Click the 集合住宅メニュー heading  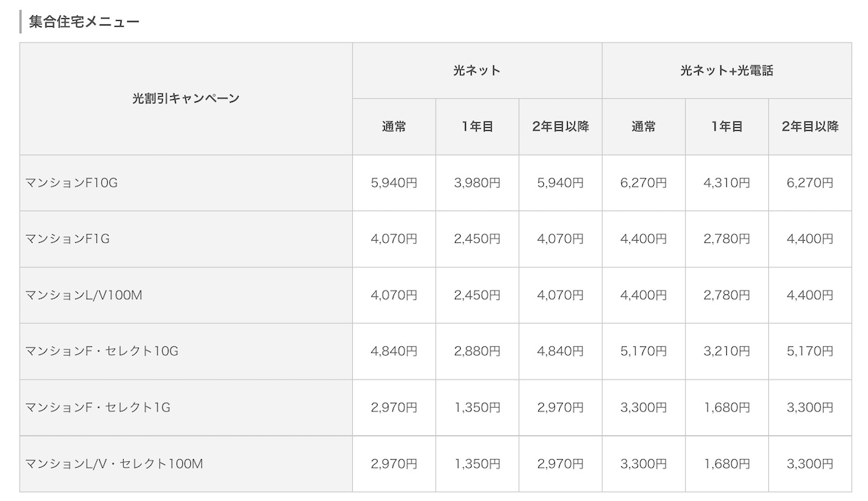pos(84,21)
